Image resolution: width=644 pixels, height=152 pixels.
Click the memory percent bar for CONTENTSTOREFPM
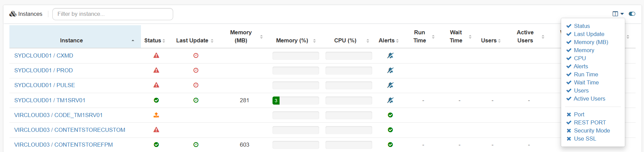pyautogui.click(x=296, y=145)
